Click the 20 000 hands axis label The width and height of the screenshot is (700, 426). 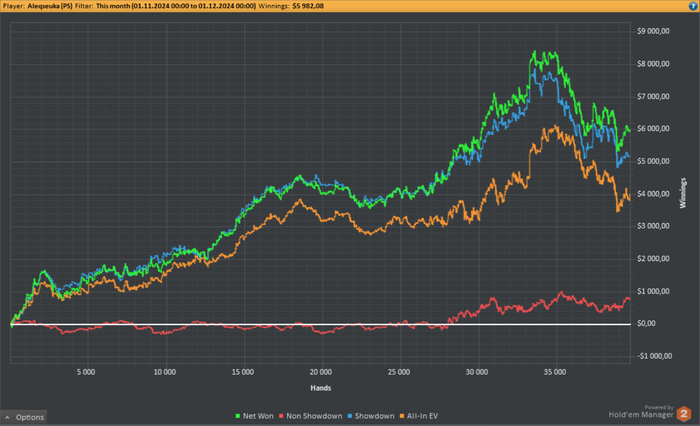tap(321, 372)
